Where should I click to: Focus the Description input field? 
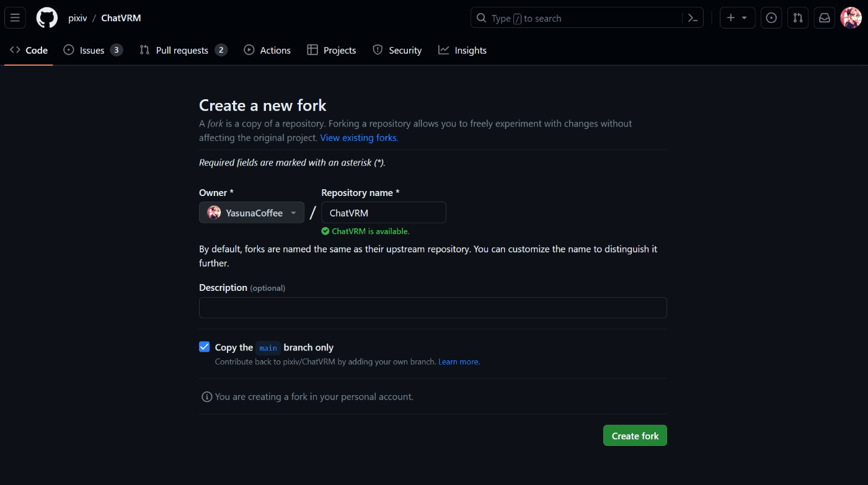click(433, 308)
